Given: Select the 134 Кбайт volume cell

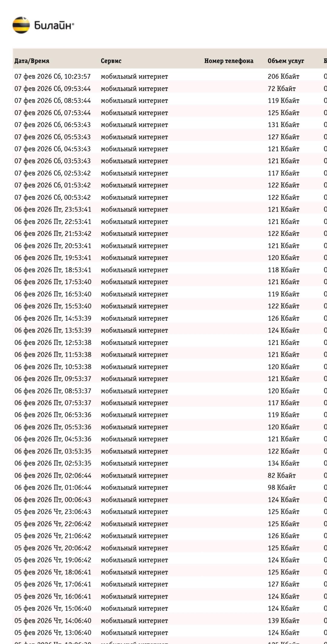Looking at the screenshot, I should [x=283, y=463].
